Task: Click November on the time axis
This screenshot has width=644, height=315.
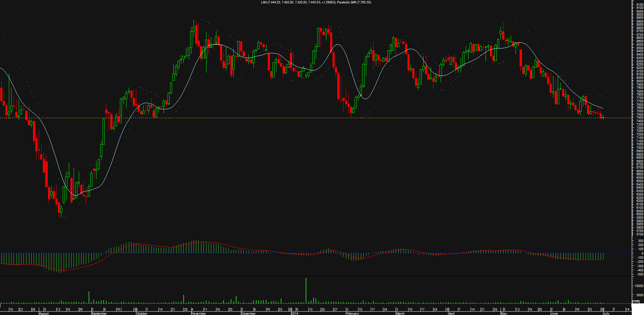Action: 199,313
